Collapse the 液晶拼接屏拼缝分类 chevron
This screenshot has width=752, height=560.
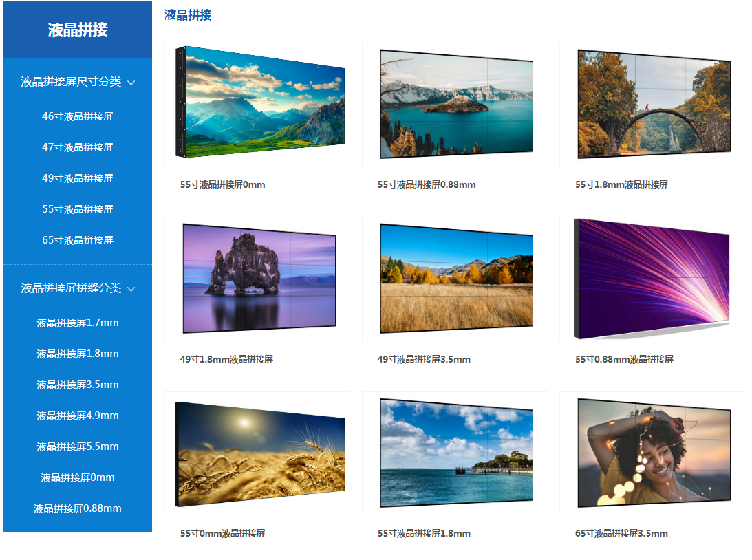point(131,289)
